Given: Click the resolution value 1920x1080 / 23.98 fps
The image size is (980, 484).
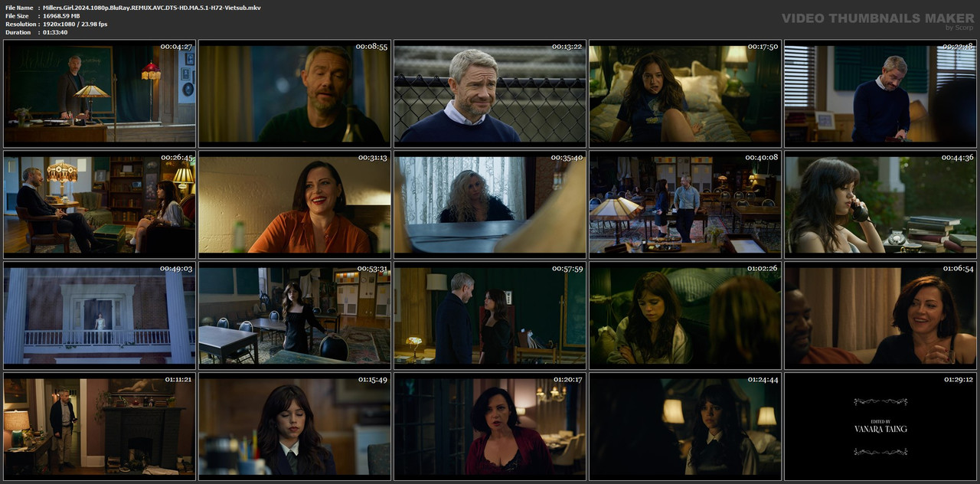Looking at the screenshot, I should pos(75,25).
